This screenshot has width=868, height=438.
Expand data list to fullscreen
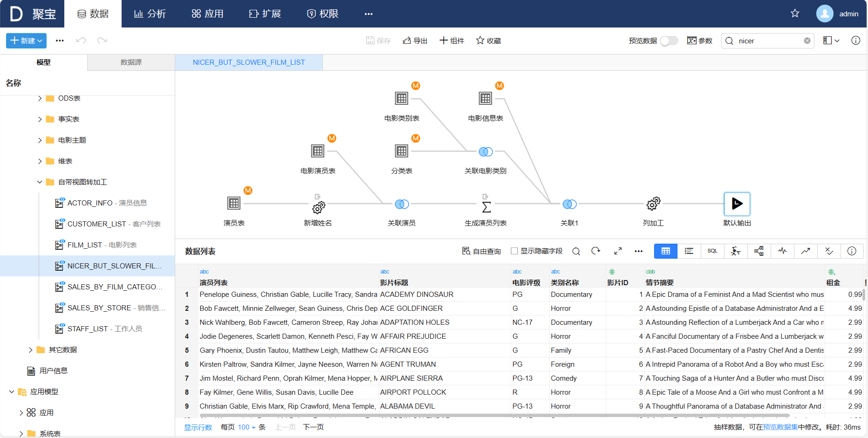[618, 251]
